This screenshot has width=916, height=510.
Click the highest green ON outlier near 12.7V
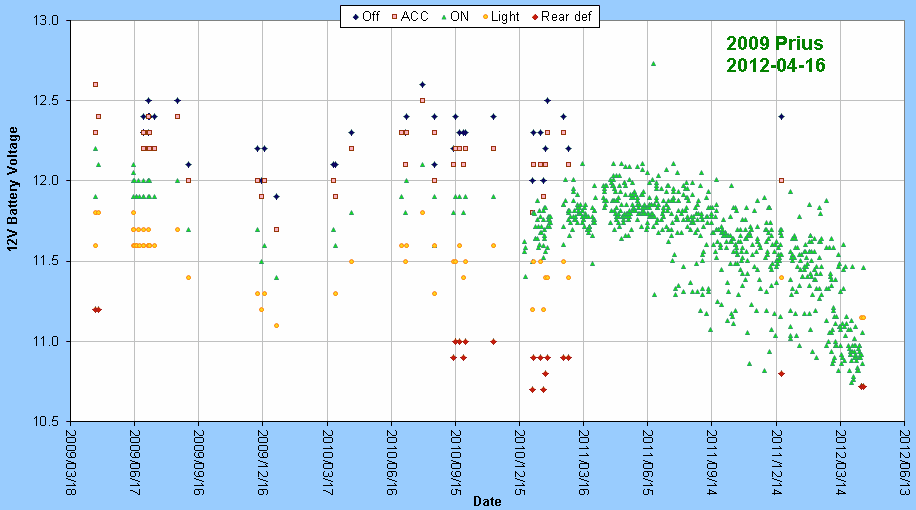[x=653, y=64]
